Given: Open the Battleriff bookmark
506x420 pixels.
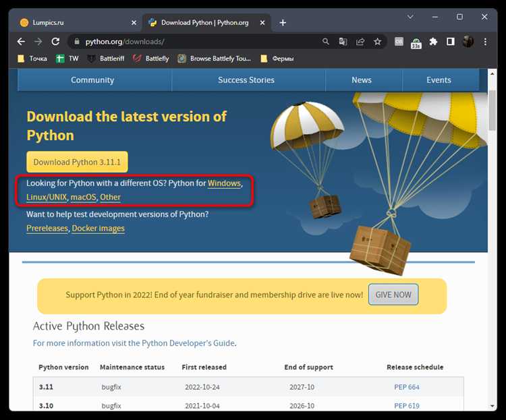Looking at the screenshot, I should coord(106,59).
